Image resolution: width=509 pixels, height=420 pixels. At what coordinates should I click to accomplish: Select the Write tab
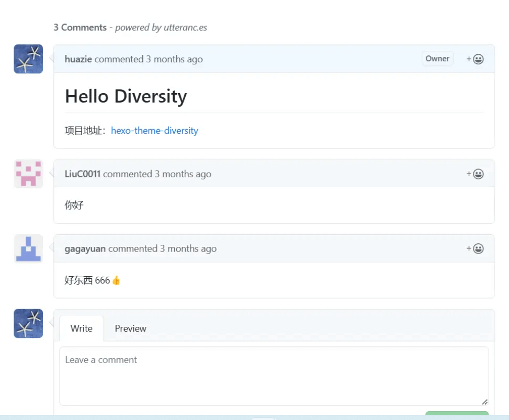tap(82, 328)
